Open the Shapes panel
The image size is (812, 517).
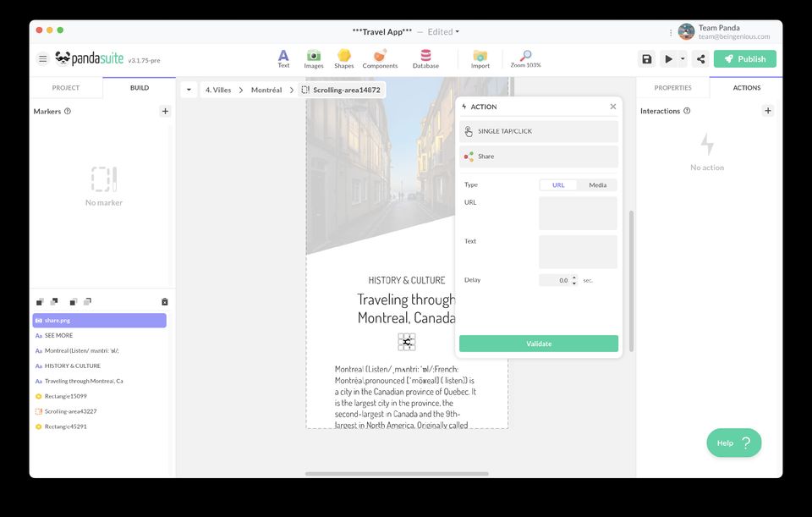343,58
